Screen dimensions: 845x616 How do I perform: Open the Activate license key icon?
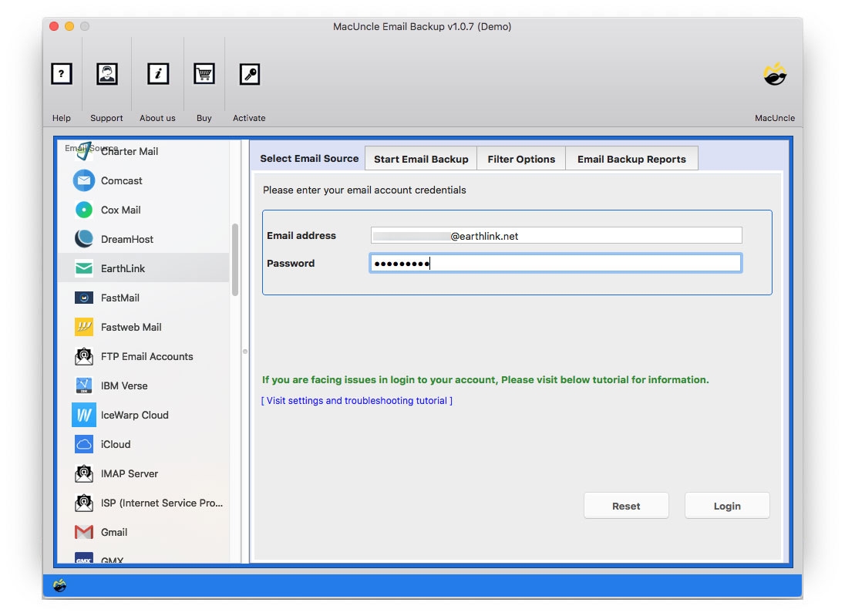tap(249, 74)
